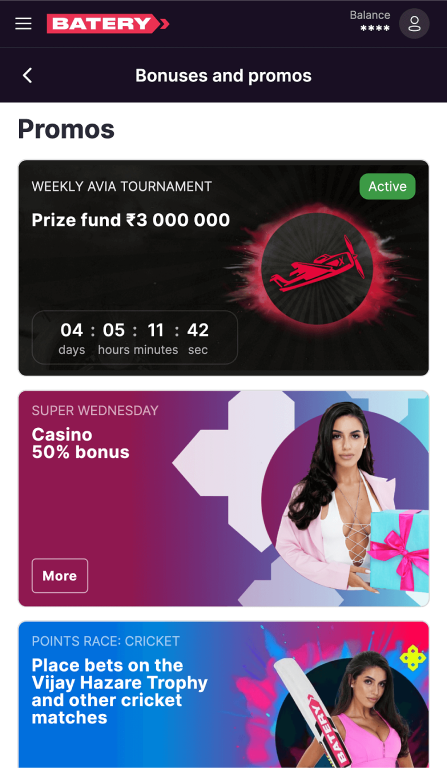Open the user profile icon
Screen dimensions: 447x768
[414, 24]
